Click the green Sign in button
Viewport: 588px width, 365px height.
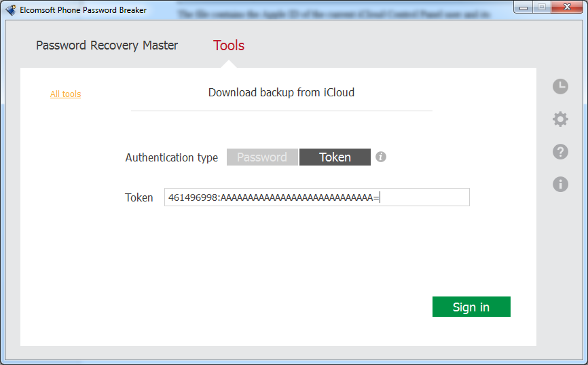click(x=471, y=307)
